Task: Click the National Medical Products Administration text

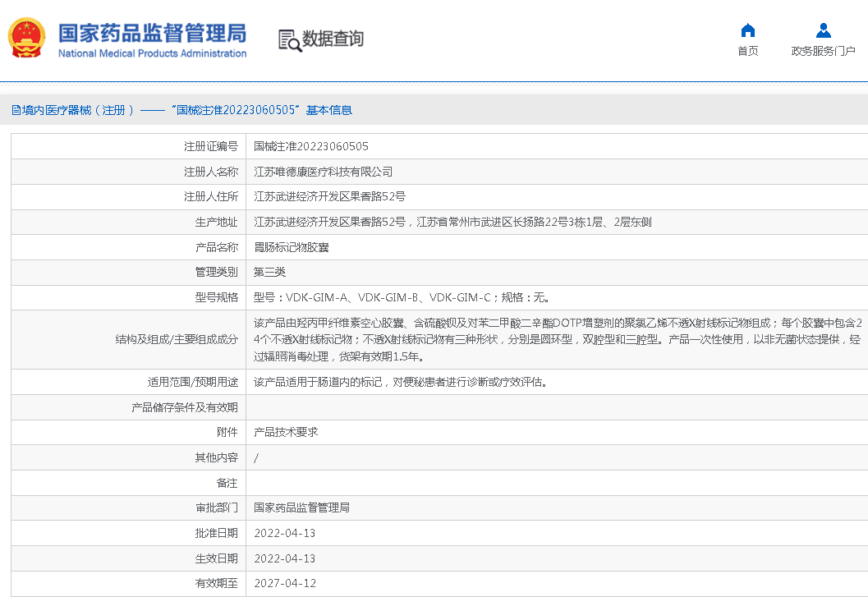Action: (152, 53)
